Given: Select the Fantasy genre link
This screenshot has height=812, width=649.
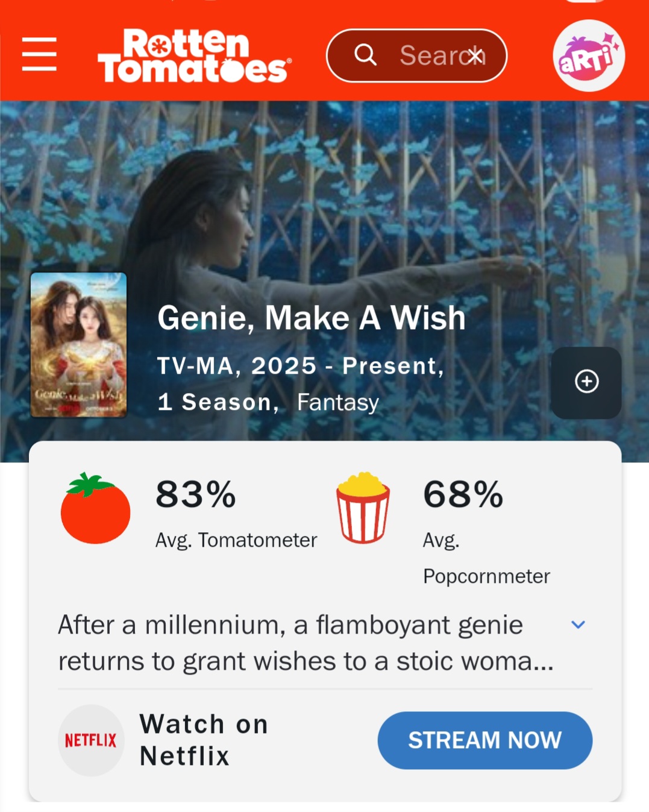Looking at the screenshot, I should point(338,403).
